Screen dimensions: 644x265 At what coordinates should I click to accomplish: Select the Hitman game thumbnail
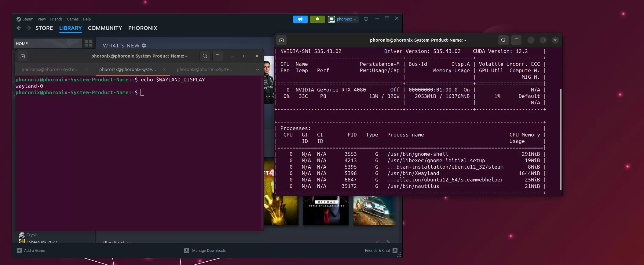[x=326, y=211]
